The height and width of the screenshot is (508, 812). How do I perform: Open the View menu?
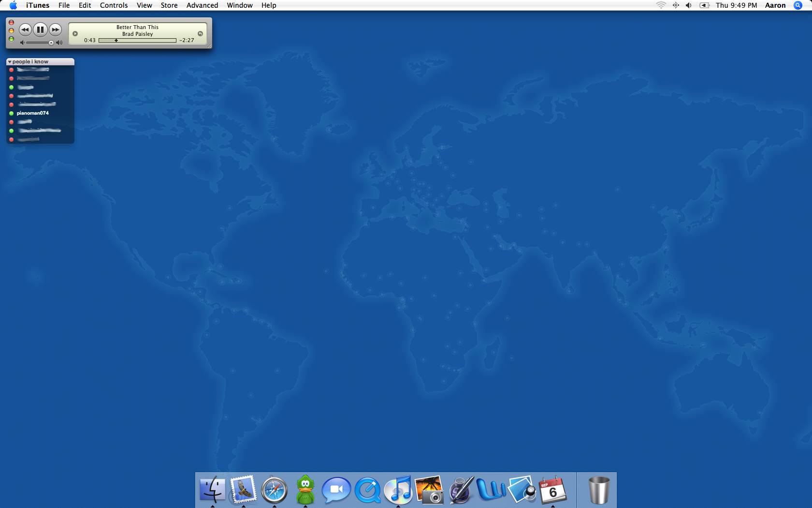tap(144, 5)
